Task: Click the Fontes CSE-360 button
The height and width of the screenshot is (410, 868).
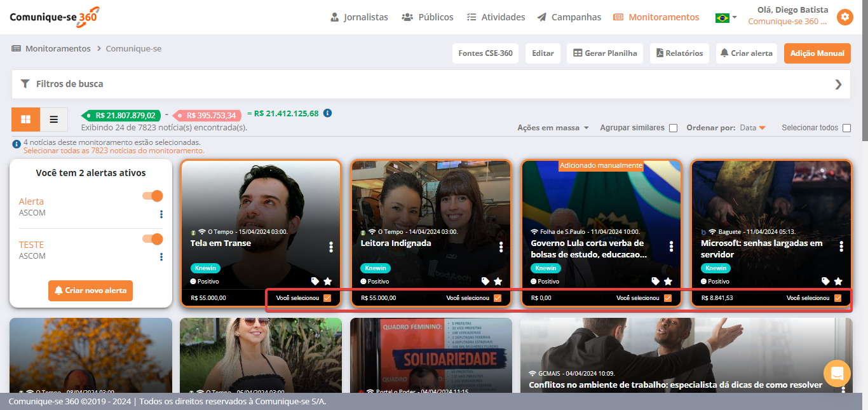Action: pos(485,53)
